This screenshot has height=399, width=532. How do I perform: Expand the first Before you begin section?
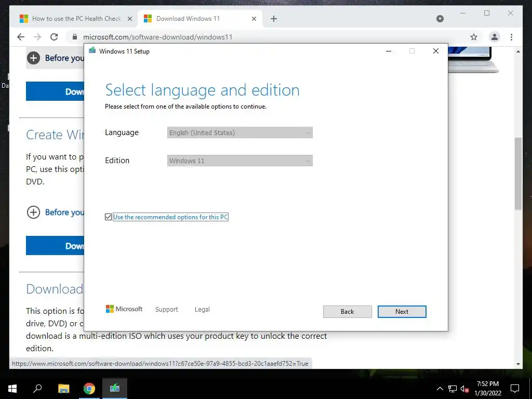33,58
